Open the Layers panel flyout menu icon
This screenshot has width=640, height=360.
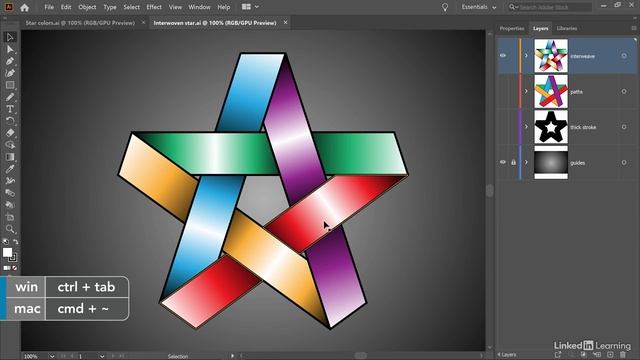(x=633, y=28)
